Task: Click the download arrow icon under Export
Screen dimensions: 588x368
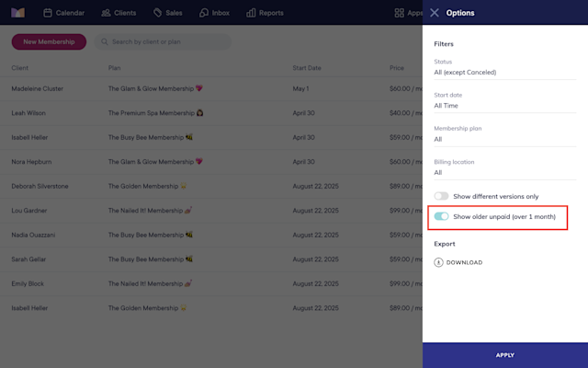Action: coord(438,262)
